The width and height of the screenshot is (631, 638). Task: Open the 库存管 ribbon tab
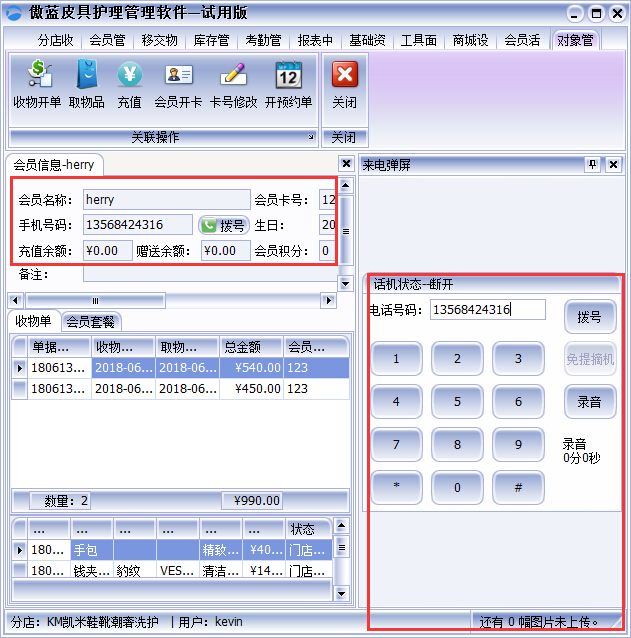[x=211, y=40]
